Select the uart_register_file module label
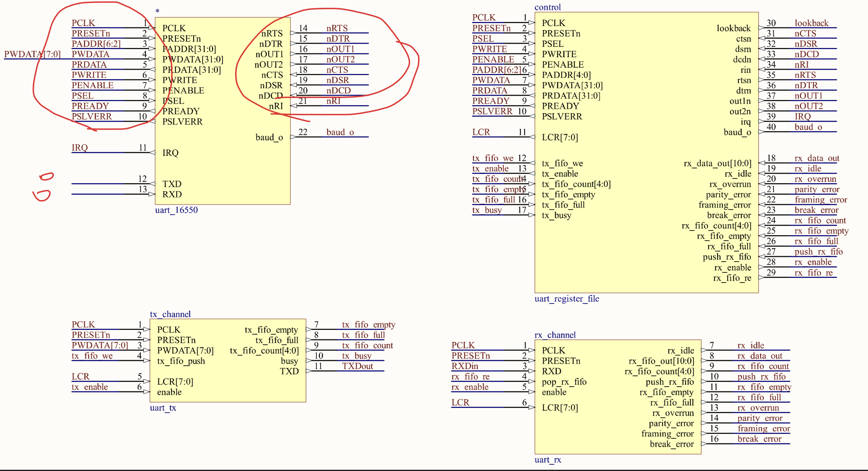The height and width of the screenshot is (471, 868). click(x=567, y=299)
